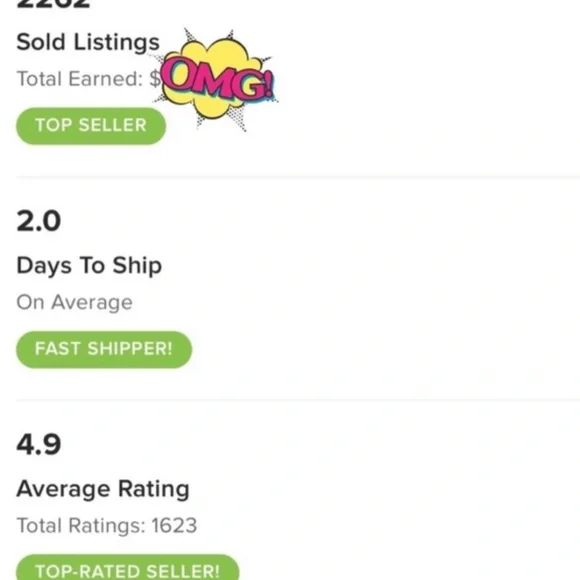
Task: Select the 2.0 days value
Action: click(x=38, y=221)
